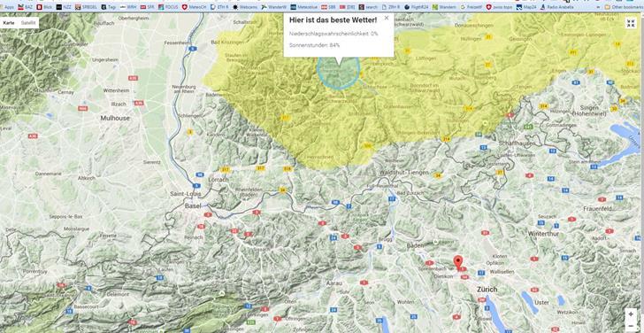Open the Radio Arabella bookmark

(557, 7)
